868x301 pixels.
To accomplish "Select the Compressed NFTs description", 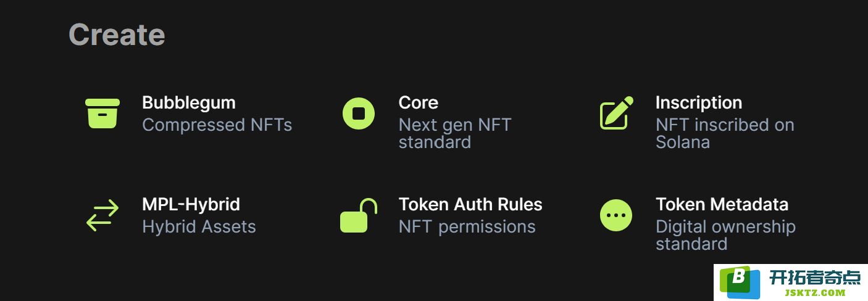I will click(217, 125).
